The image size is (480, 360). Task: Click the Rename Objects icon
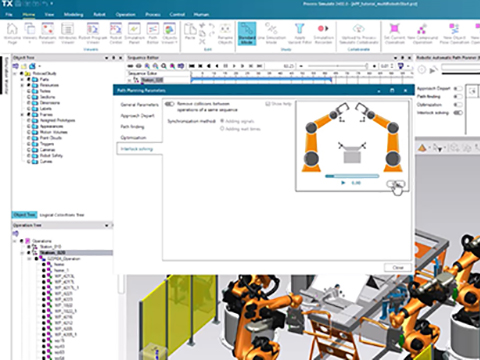tap(225, 33)
